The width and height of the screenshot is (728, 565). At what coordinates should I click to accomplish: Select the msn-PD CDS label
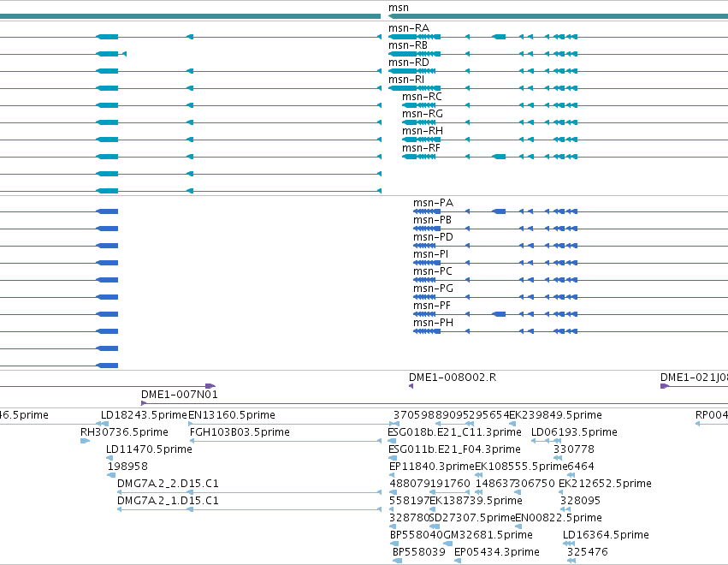tap(433, 237)
